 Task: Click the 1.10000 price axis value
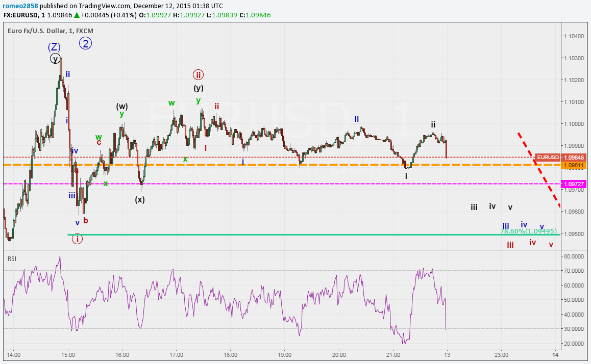[574, 124]
